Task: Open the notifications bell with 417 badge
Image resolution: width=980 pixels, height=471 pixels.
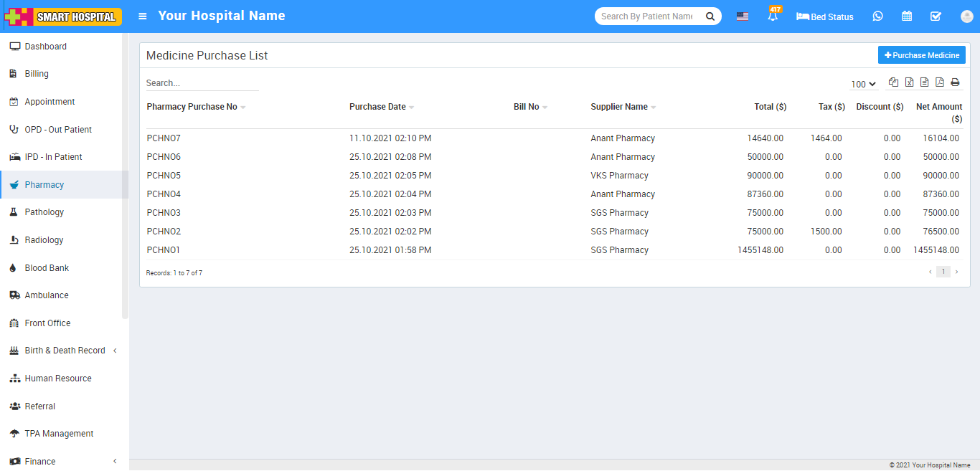Action: coord(773,16)
